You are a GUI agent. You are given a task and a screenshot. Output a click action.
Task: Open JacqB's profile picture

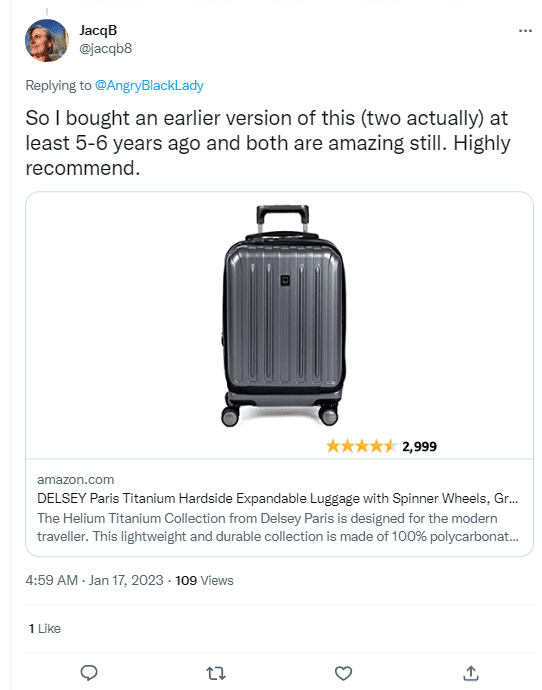47,40
